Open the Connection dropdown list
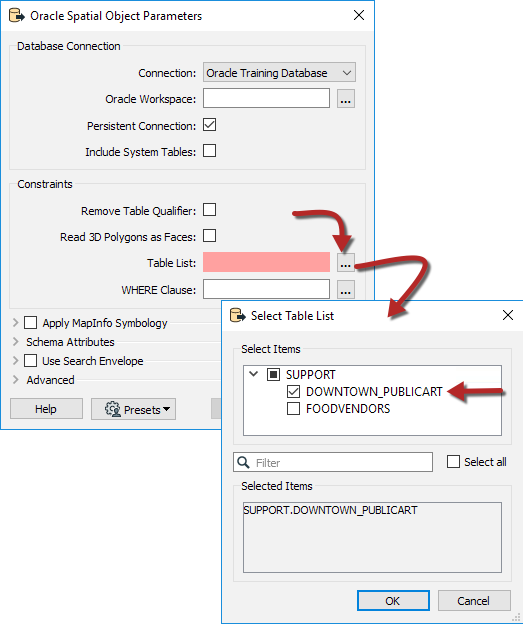The width and height of the screenshot is (523, 626). tap(279, 73)
